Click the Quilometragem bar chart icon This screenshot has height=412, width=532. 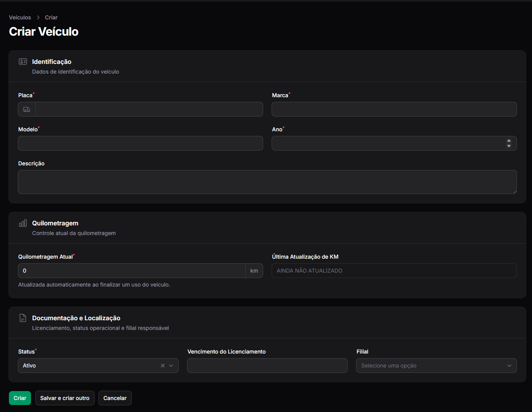(23, 223)
